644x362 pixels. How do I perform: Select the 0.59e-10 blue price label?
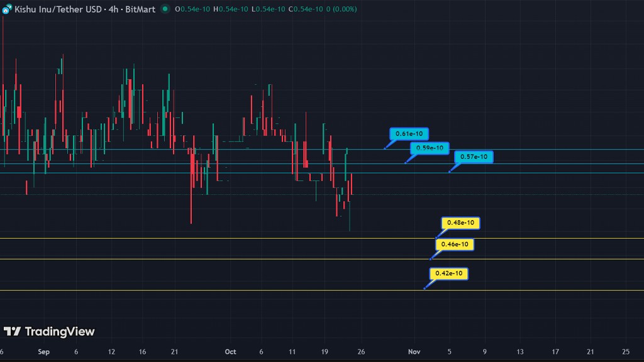tap(430, 148)
